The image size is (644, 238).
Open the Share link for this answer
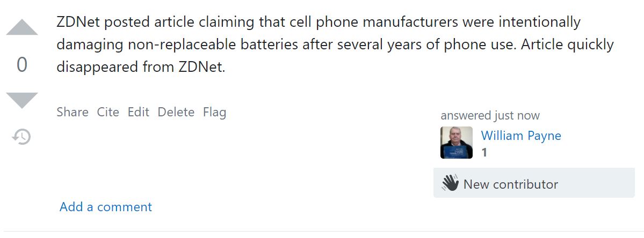coord(73,112)
